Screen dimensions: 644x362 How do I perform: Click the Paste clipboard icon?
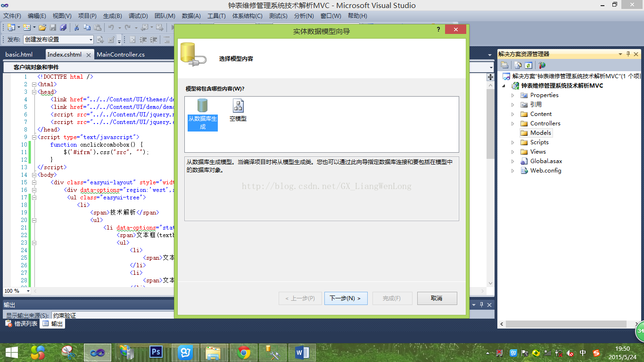tap(97, 28)
